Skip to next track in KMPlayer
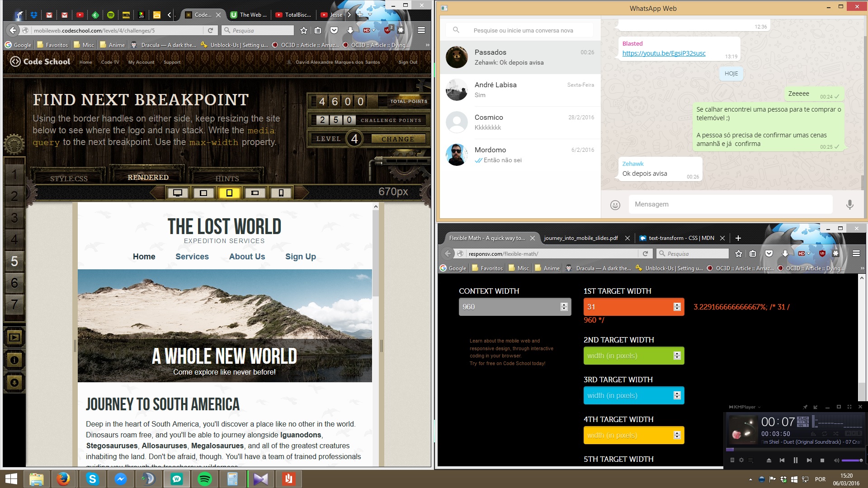The height and width of the screenshot is (488, 868). click(809, 460)
